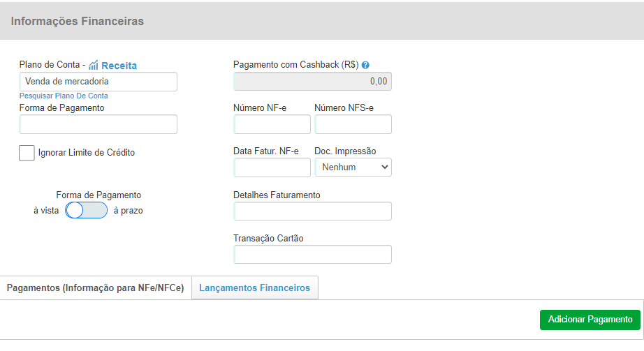The image size is (644, 351).
Task: Click the Ignorar Limite de Crédito label
Action: 86,153
